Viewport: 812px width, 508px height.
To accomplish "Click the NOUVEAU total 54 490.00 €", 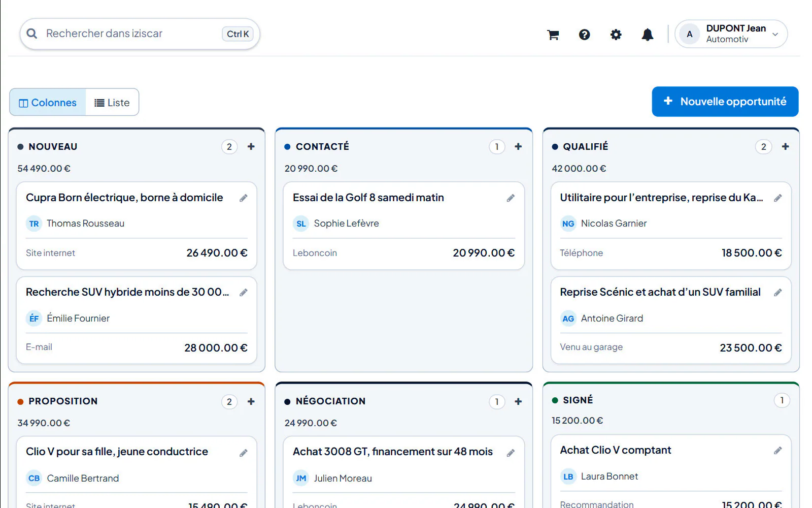I will coord(44,169).
